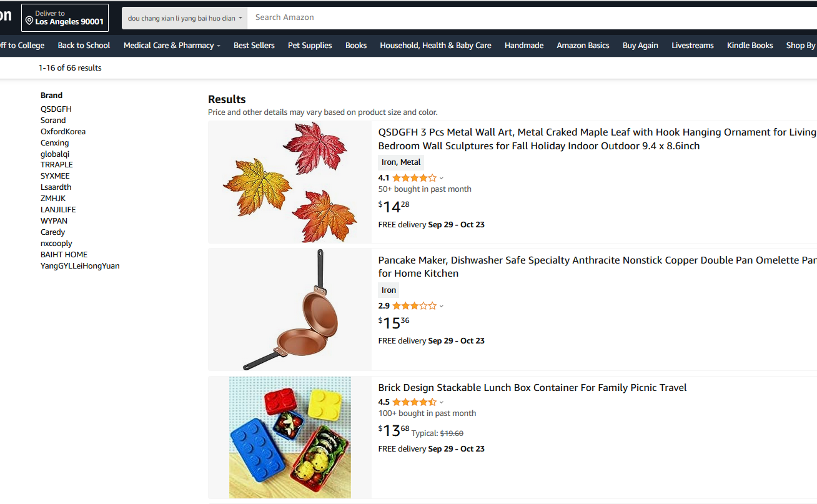Click the maple leaf wall art thumbnail
The image size is (817, 504).
pos(290,182)
